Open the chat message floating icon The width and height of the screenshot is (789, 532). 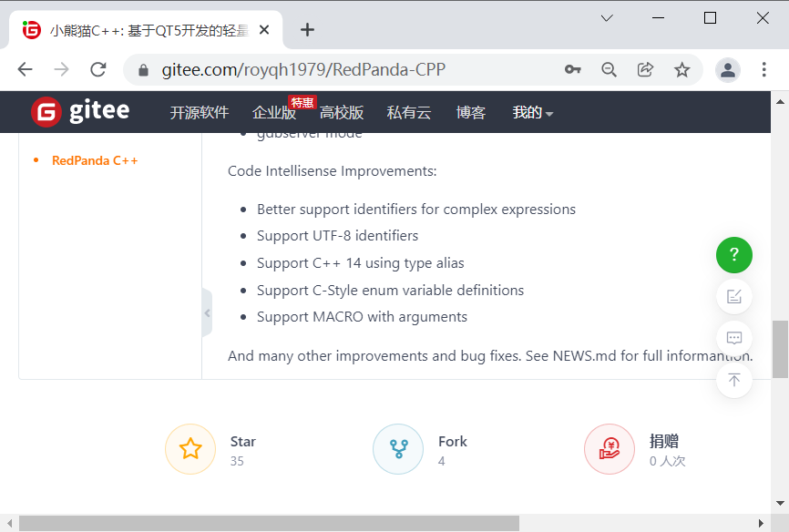click(x=734, y=338)
